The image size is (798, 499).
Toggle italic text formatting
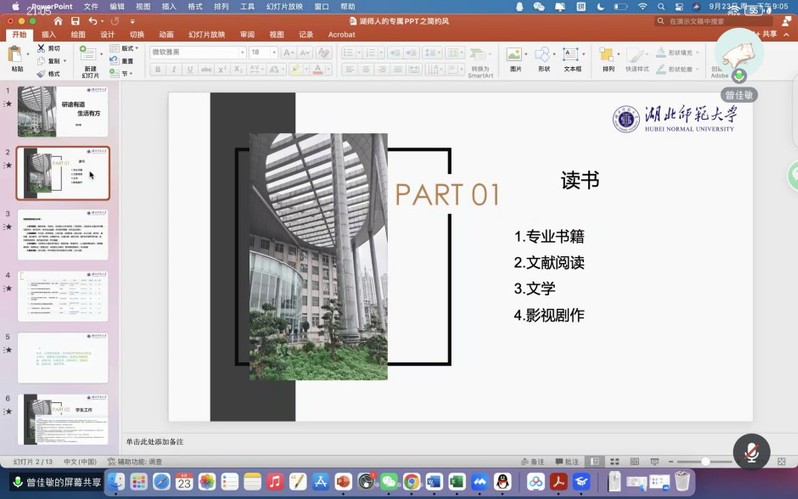174,70
